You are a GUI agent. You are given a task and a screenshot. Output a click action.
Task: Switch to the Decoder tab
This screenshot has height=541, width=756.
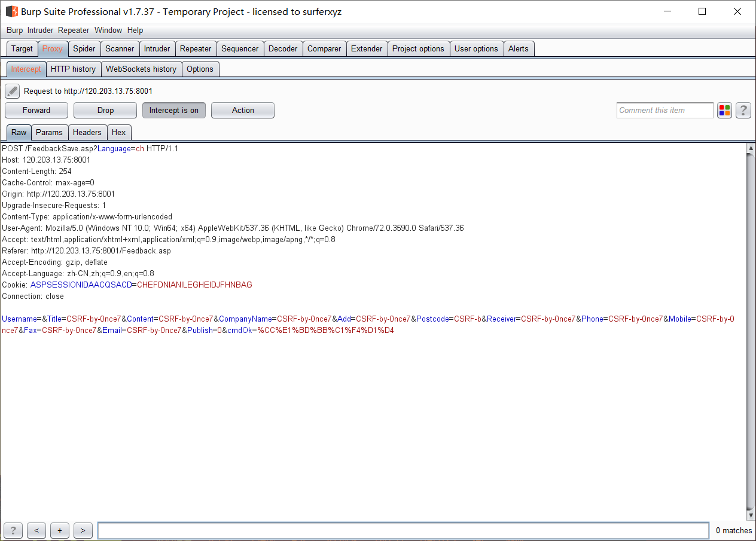tap(283, 49)
